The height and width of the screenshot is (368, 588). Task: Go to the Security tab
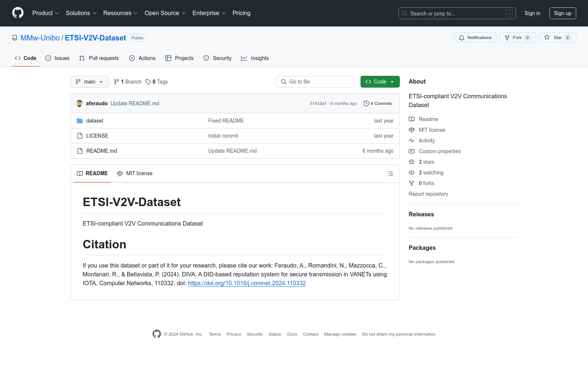click(218, 58)
